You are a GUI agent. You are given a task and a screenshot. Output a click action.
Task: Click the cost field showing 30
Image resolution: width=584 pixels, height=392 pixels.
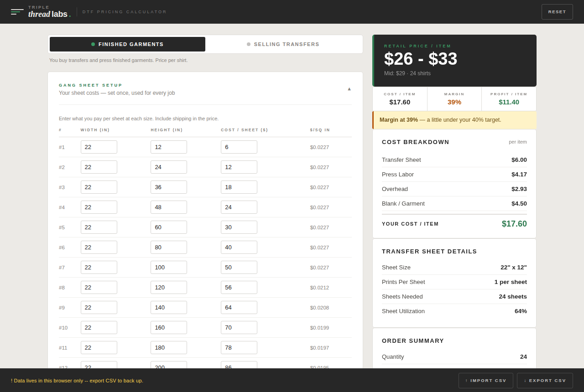[x=239, y=227]
